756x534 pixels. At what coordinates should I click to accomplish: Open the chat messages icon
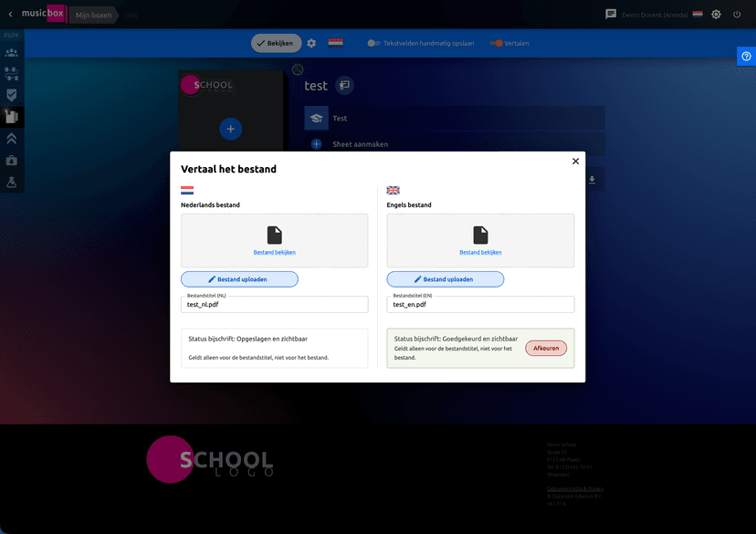611,14
